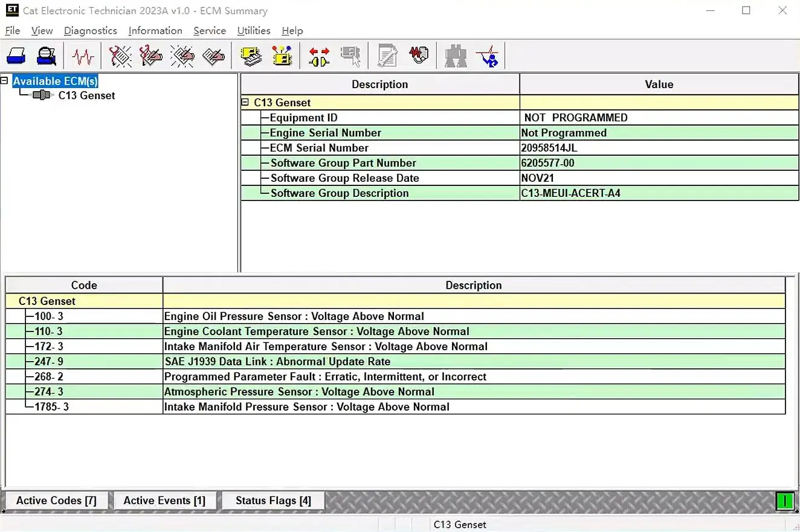Select the Engine Serial Number row
The width and height of the screenshot is (800, 532).
click(520, 133)
